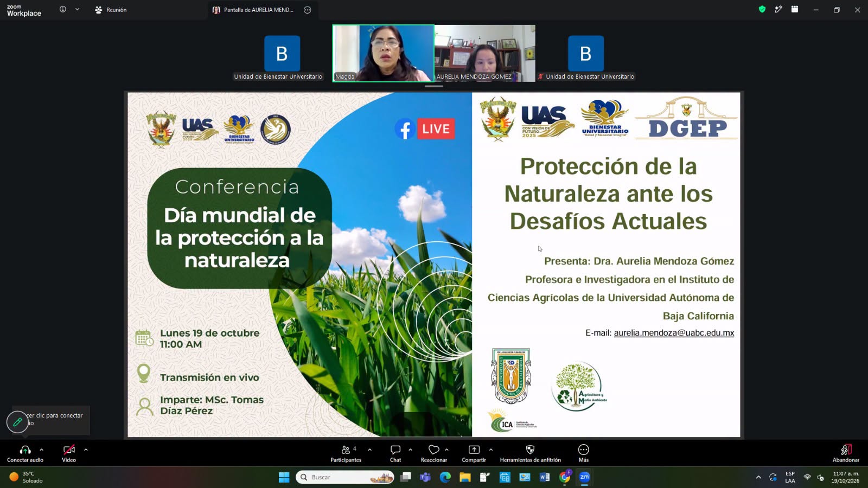This screenshot has width=868, height=488.
Task: Click the green encryption shield icon
Action: click(x=762, y=9)
